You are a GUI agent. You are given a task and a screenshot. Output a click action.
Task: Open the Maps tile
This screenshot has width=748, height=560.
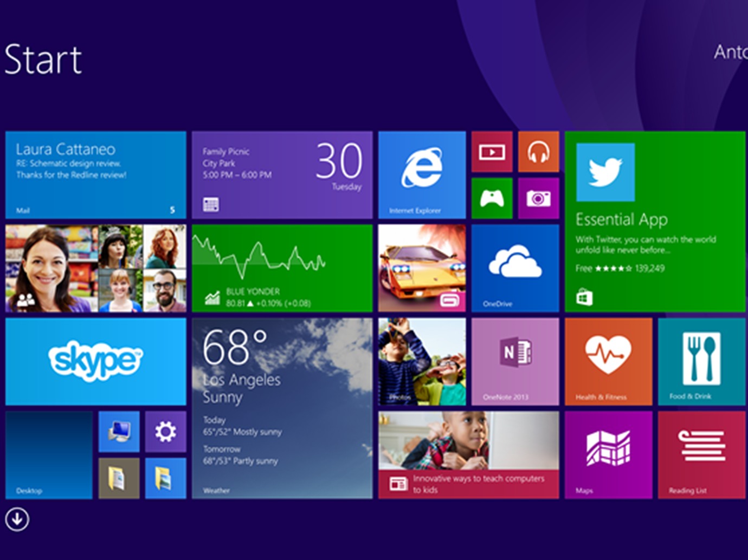coord(608,454)
